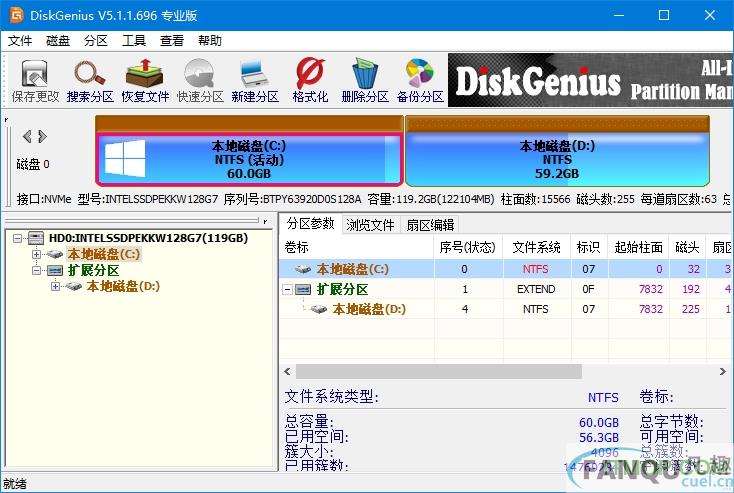The width and height of the screenshot is (734, 493).
Task: Switch to the 扇区编辑 tab
Action: pyautogui.click(x=430, y=225)
